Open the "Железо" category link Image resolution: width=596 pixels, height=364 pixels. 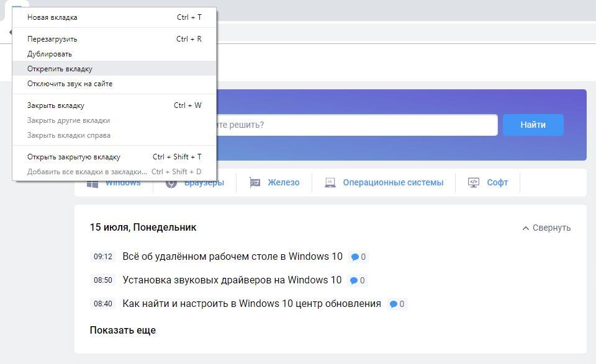[x=284, y=182]
